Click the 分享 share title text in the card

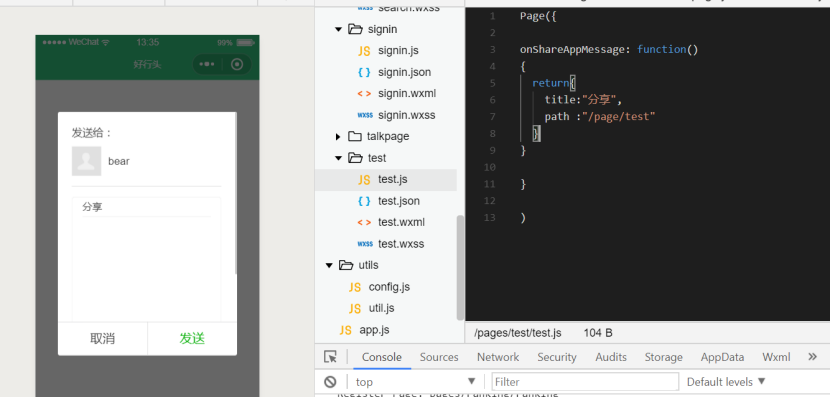(x=92, y=207)
